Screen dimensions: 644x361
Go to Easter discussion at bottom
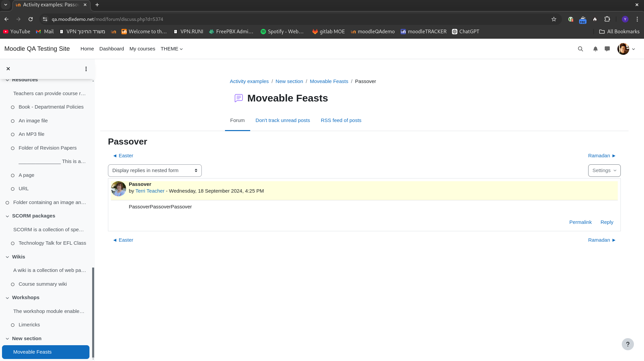123,240
